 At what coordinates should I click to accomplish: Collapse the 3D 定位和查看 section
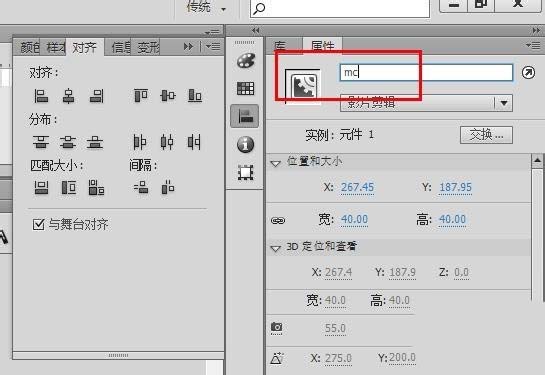tap(276, 248)
